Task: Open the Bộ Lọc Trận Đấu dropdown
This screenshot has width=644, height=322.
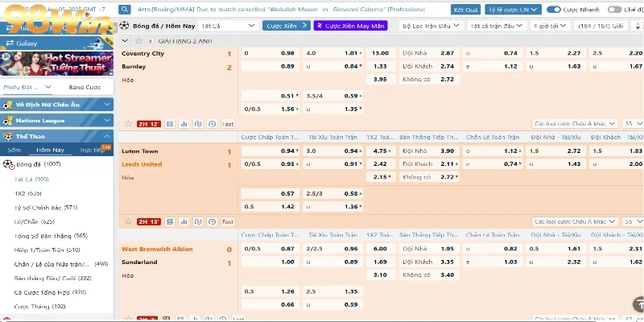Action: pyautogui.click(x=431, y=26)
